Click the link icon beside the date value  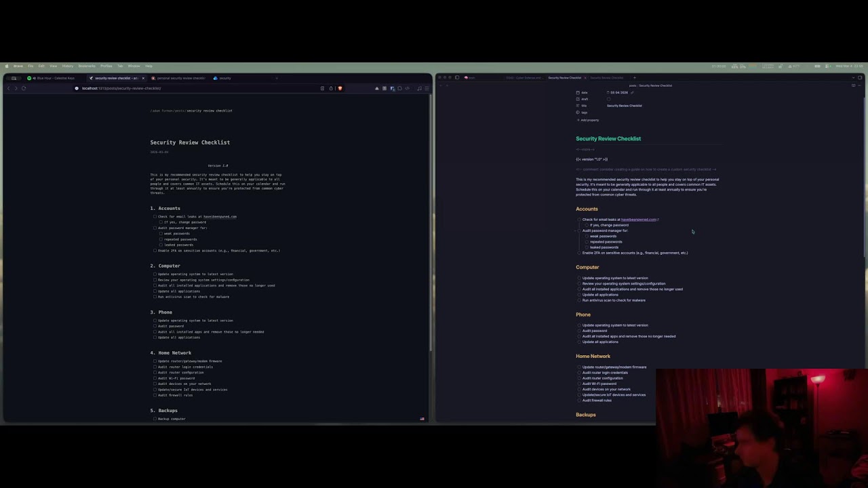click(x=632, y=92)
